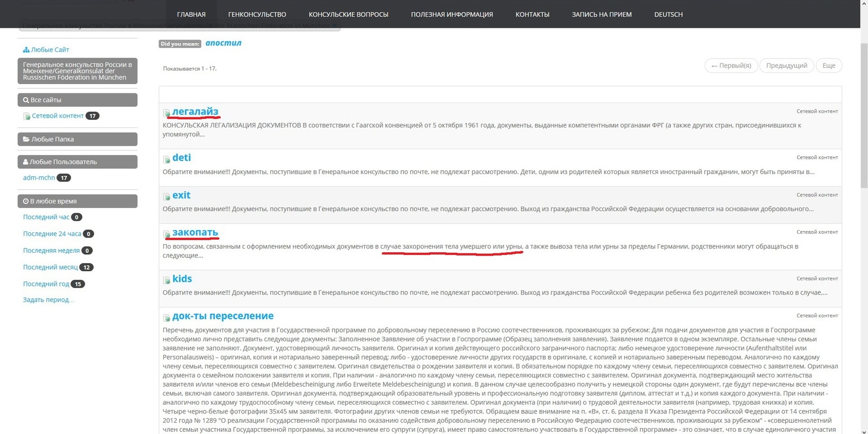This screenshot has height=434, width=868.
Task: Click the document icon beside kids
Action: pyautogui.click(x=167, y=280)
